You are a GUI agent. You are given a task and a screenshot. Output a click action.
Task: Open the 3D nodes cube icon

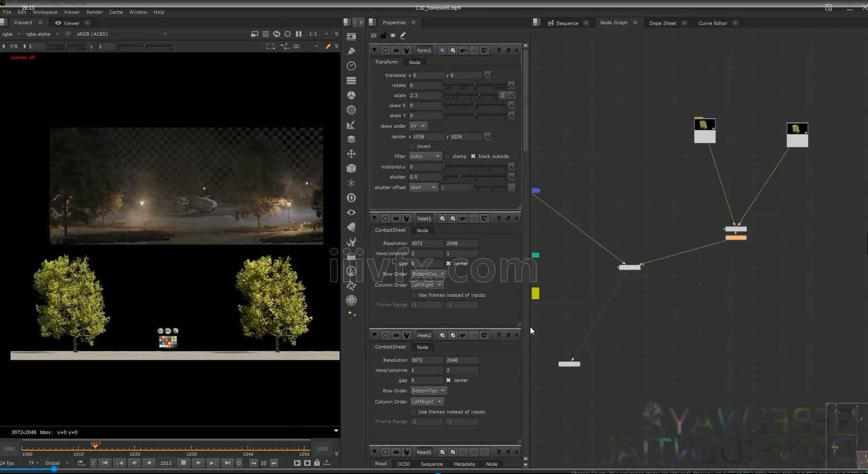click(351, 168)
